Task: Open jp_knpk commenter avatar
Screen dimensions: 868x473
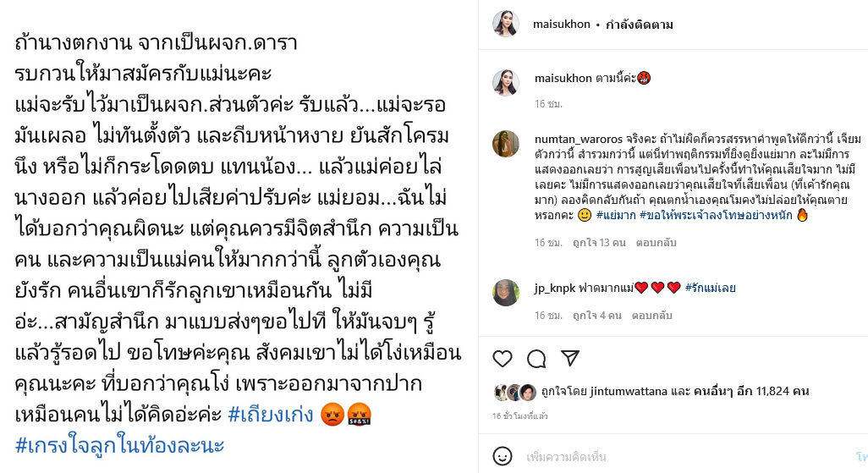Action: (506, 293)
